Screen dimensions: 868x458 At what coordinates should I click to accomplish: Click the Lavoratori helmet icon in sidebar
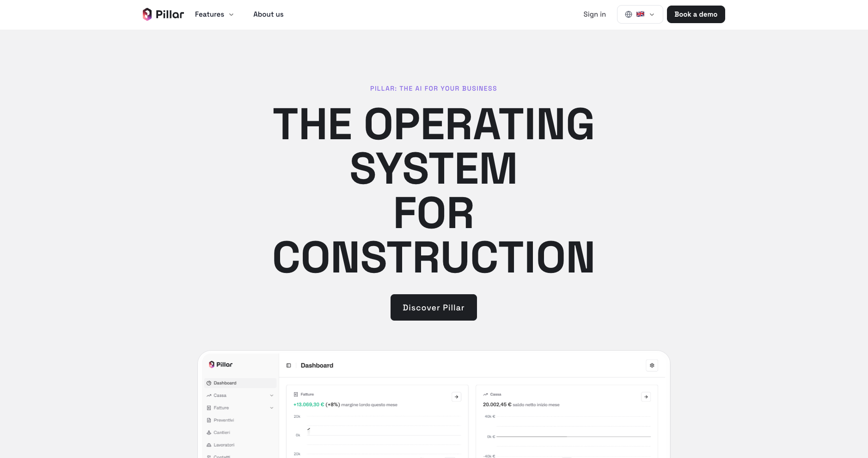pos(209,445)
